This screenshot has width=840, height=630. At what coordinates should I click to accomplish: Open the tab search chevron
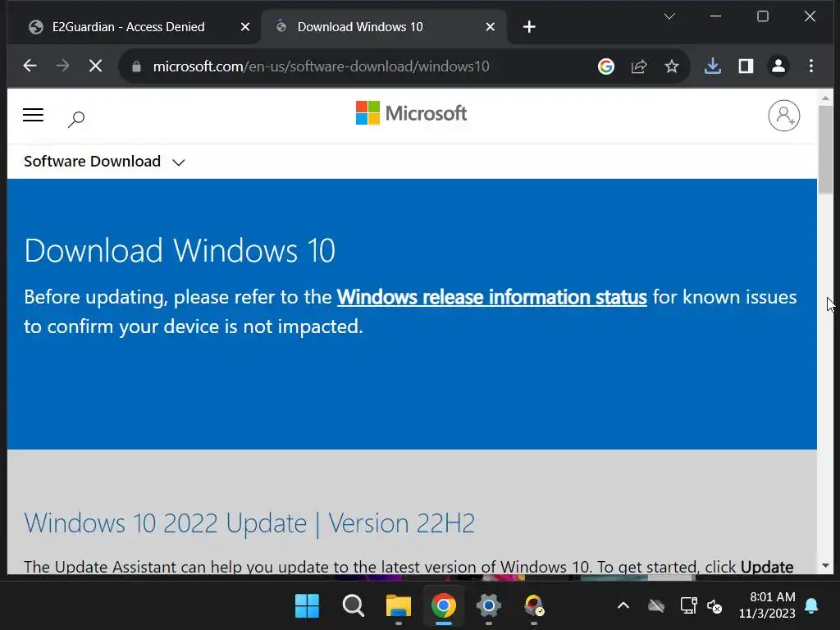[x=669, y=16]
